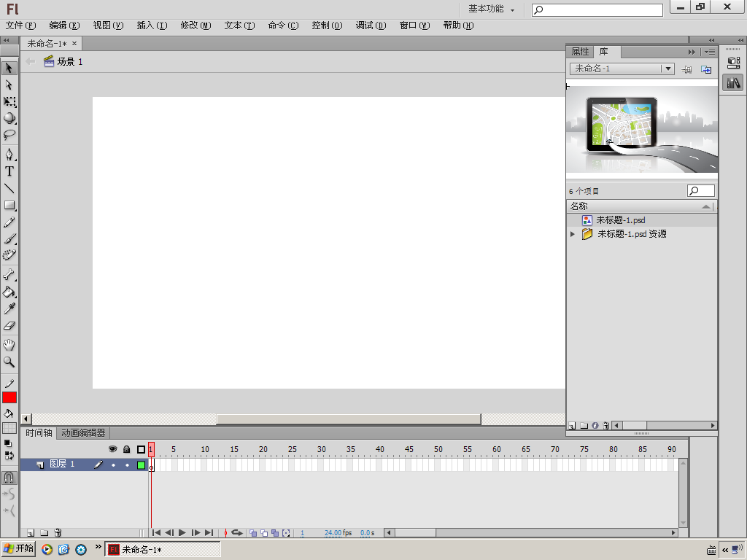Enable onion skin outlines
Image resolution: width=747 pixels, height=560 pixels.
pyautogui.click(x=264, y=533)
